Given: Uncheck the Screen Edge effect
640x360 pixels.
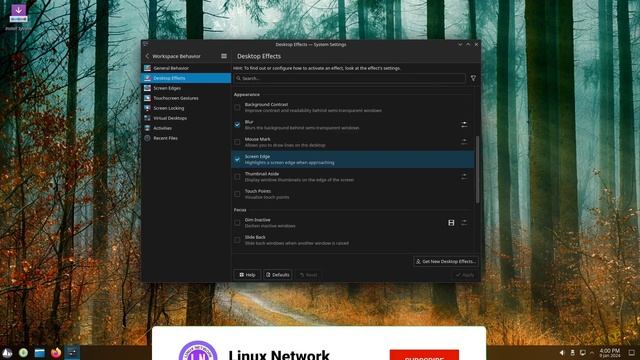Looking at the screenshot, I should [x=237, y=160].
